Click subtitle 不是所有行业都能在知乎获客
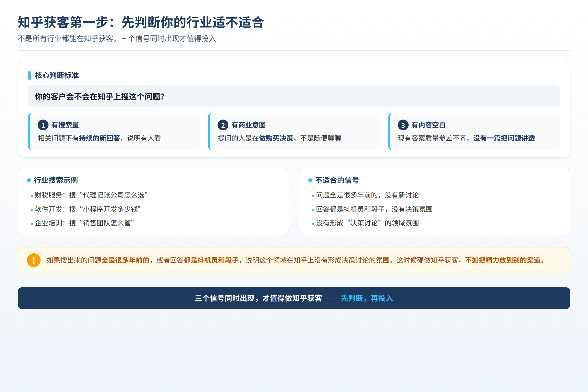588x392 pixels. click(65, 38)
